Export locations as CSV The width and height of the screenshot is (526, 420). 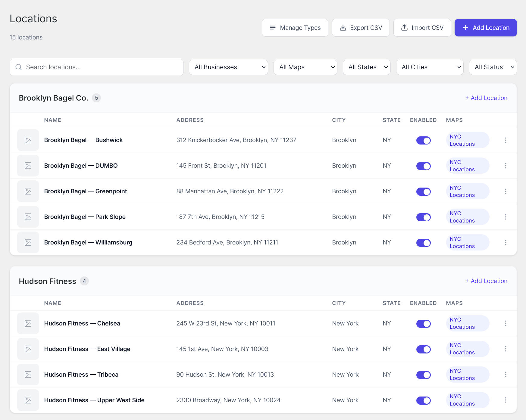(361, 28)
